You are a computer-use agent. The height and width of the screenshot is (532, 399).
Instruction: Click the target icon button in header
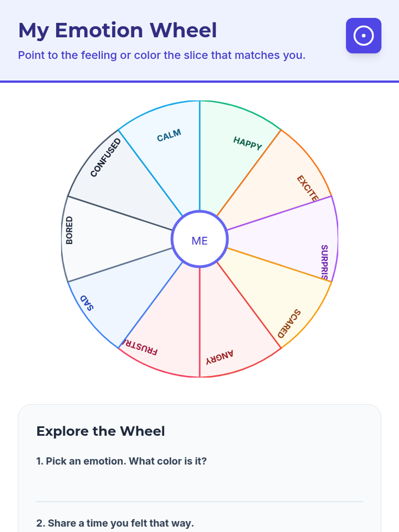[363, 36]
